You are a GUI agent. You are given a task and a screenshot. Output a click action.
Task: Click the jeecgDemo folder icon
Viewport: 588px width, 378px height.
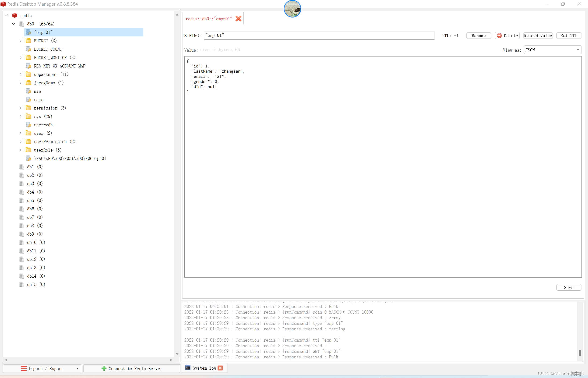click(28, 83)
